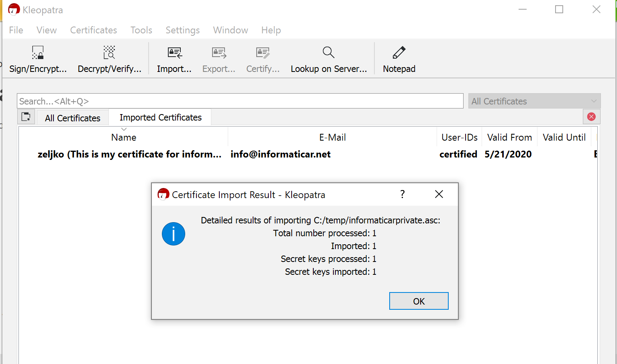Click the new tab icon button
This screenshot has height=364, width=617.
pyautogui.click(x=26, y=117)
